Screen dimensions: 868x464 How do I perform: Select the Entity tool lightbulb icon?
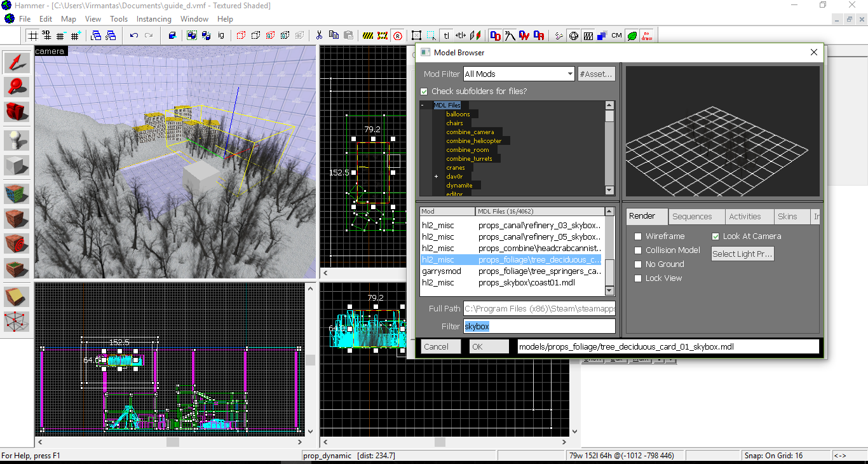coord(17,140)
